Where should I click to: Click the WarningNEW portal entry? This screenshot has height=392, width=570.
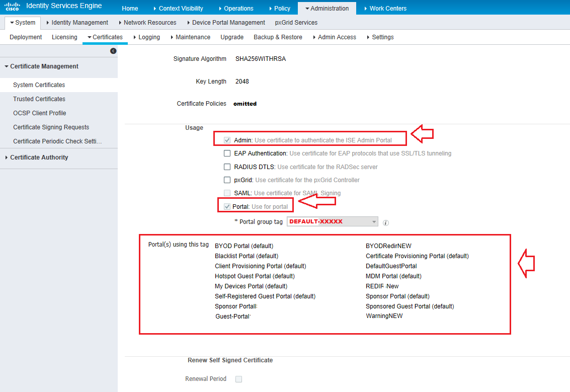click(384, 316)
